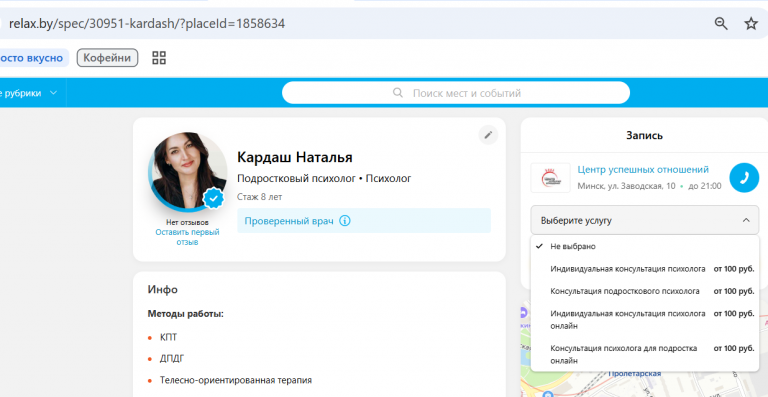Viewport: 768px width, 397px height.
Task: Click the до 21:00 opening hours text
Action: pyautogui.click(x=705, y=186)
